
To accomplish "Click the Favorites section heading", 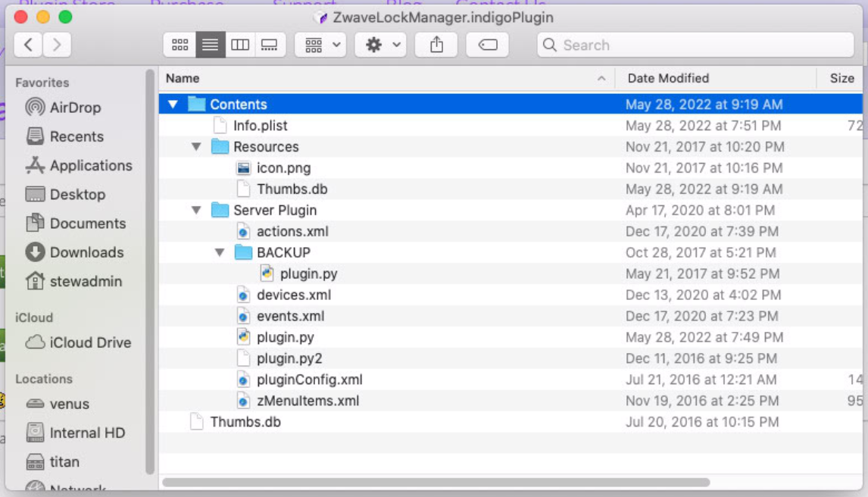I will [42, 83].
